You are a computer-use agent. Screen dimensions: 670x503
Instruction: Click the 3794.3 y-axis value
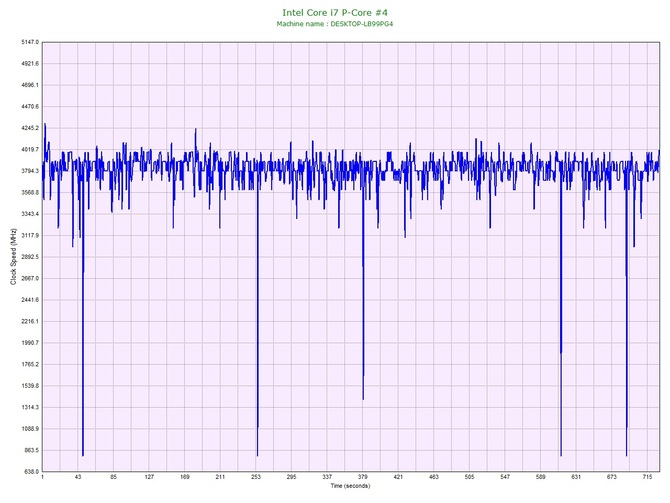point(30,171)
